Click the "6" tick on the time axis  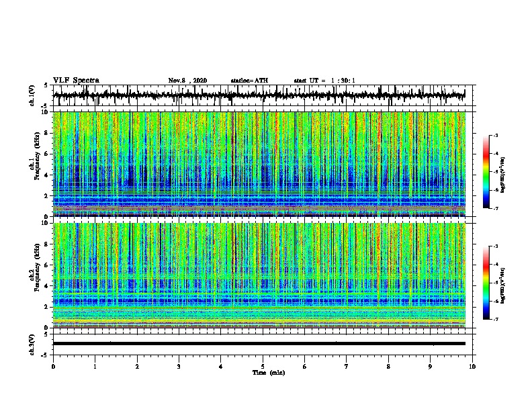tap(305, 367)
